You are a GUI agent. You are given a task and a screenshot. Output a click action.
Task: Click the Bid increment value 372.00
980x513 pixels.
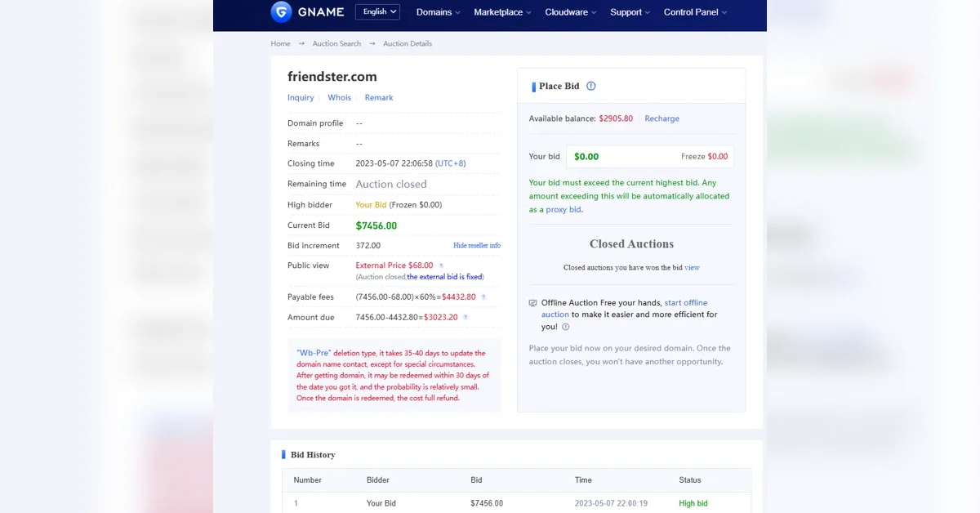tap(368, 245)
